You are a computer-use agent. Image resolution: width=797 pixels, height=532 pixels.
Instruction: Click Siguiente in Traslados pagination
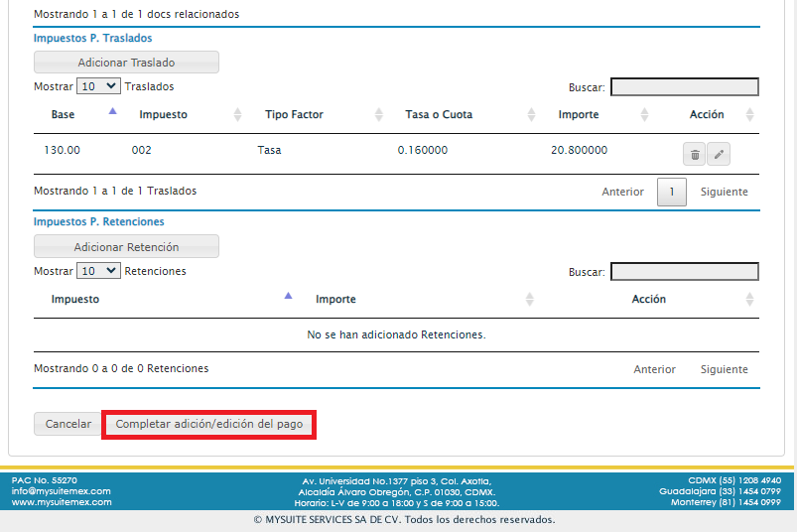coord(724,192)
